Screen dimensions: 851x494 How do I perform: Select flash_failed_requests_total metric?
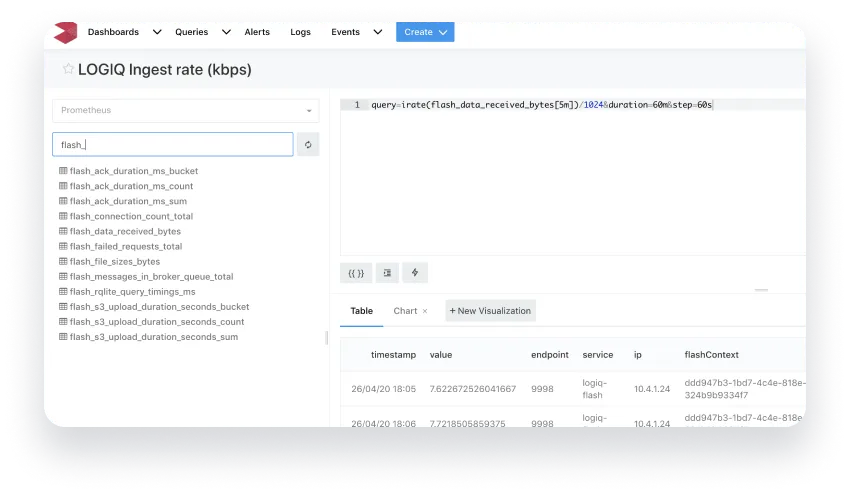click(x=126, y=246)
